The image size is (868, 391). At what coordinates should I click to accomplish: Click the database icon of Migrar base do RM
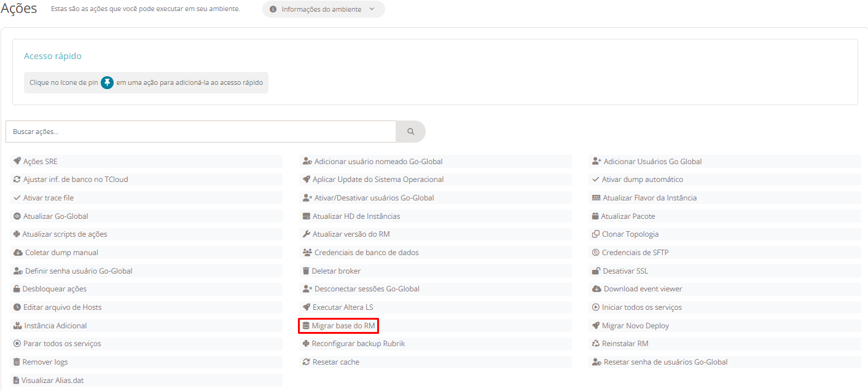tap(306, 326)
